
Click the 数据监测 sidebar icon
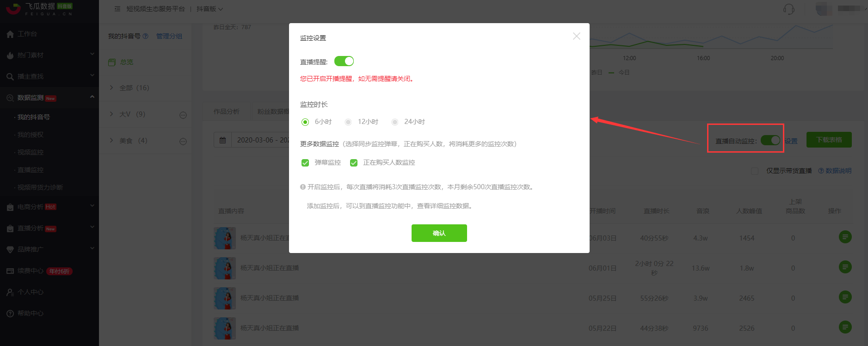click(10, 98)
